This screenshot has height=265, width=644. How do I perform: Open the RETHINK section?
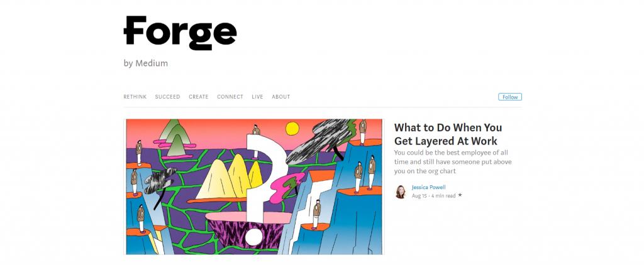pyautogui.click(x=135, y=97)
